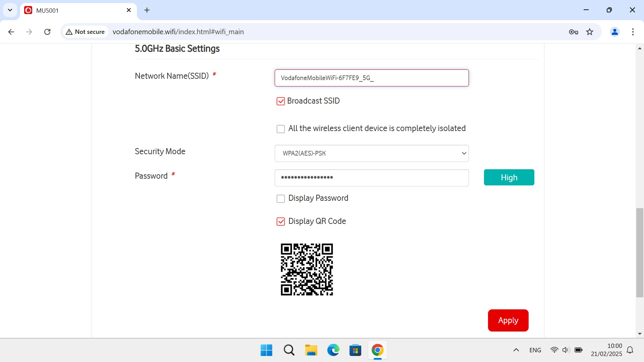Bookmark this page with star icon
The height and width of the screenshot is (362, 644).
590,32
